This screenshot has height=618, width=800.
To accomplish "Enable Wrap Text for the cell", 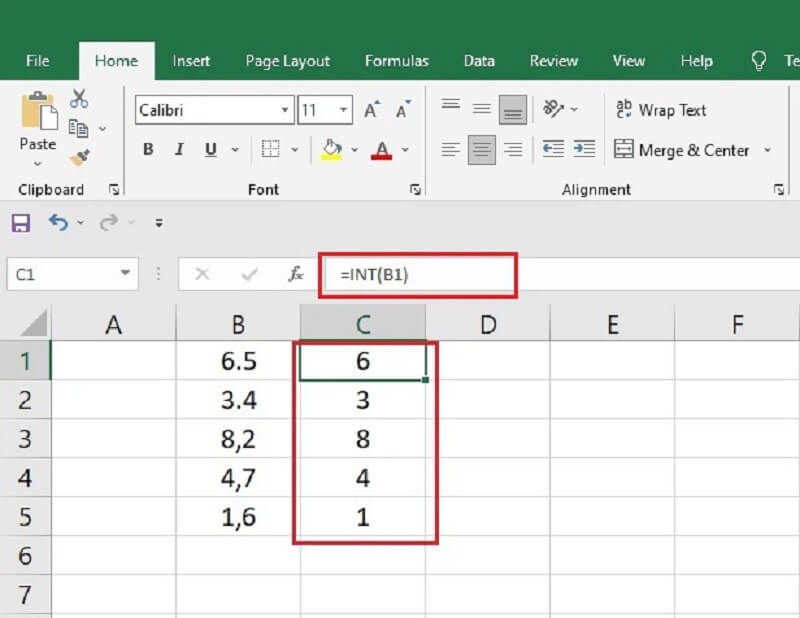I will coord(660,110).
